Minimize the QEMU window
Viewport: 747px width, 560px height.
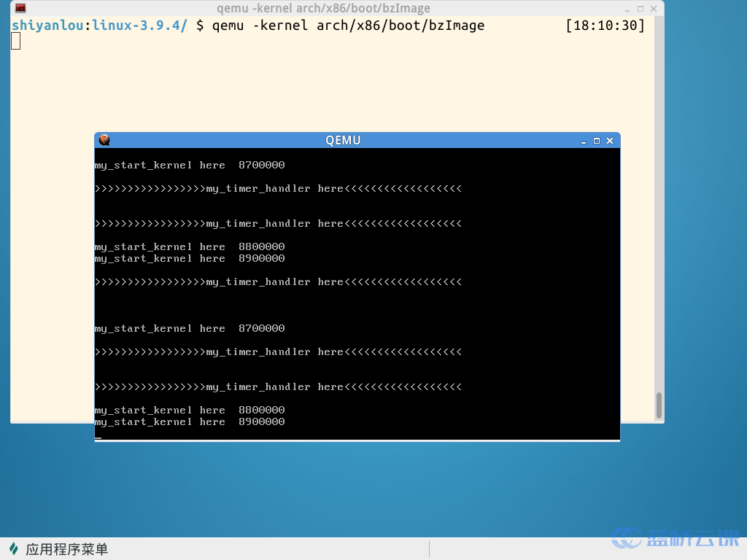(584, 141)
